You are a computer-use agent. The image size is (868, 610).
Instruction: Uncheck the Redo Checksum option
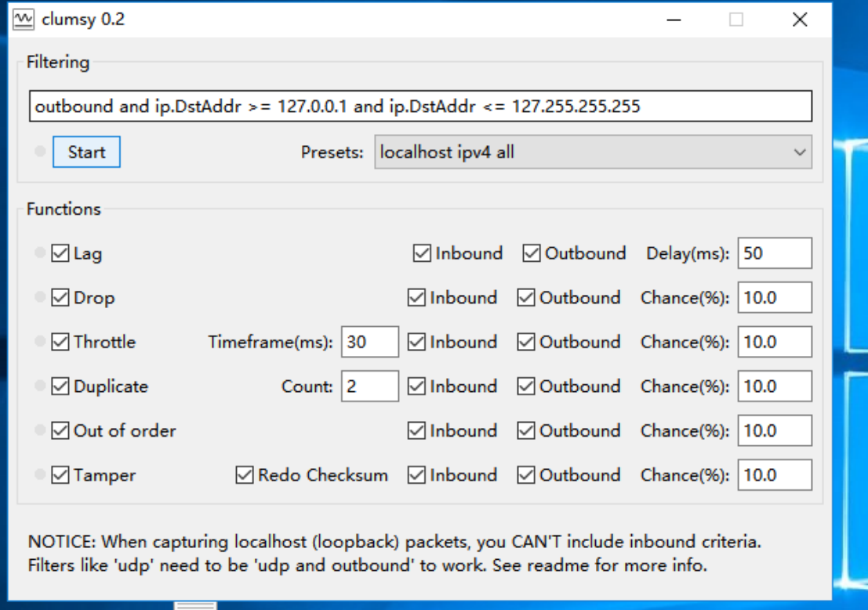(245, 475)
